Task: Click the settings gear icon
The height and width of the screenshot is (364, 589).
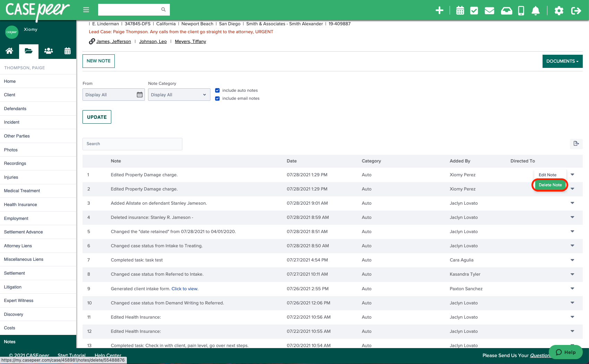Action: coord(559,11)
